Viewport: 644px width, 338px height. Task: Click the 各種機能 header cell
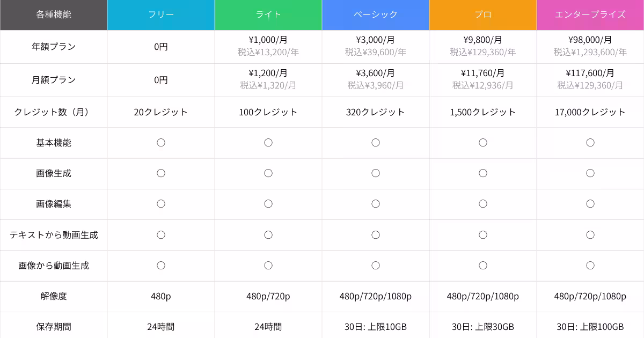54,14
